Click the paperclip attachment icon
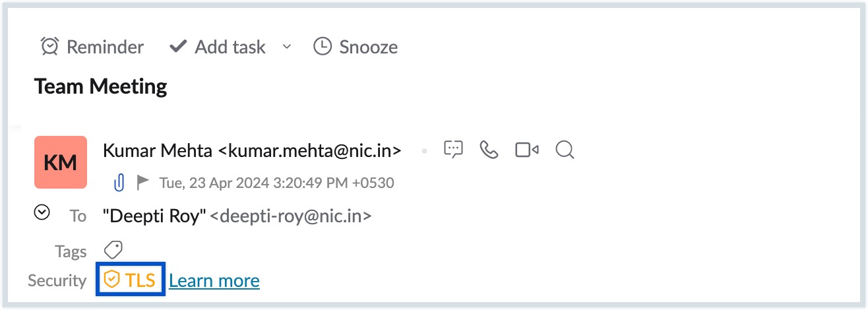This screenshot has height=310, width=868. pyautogui.click(x=119, y=182)
